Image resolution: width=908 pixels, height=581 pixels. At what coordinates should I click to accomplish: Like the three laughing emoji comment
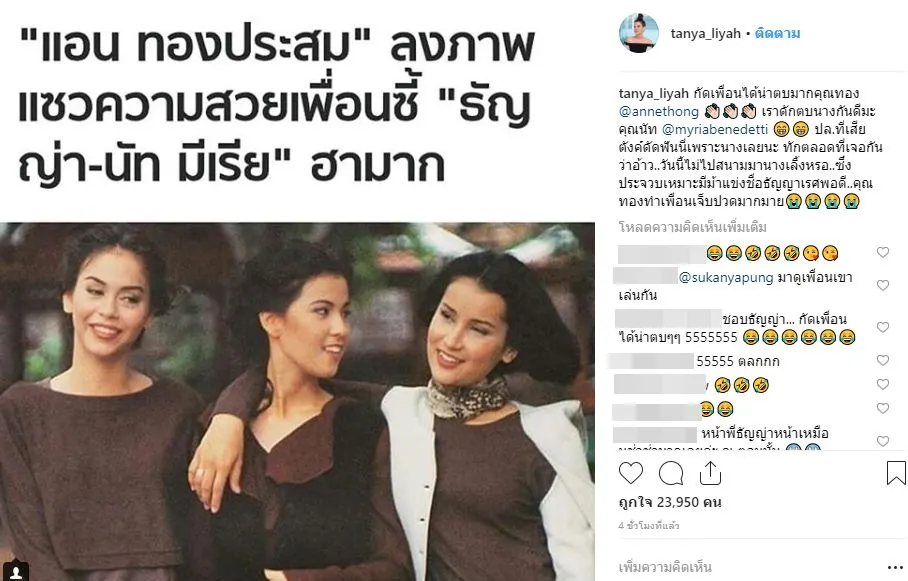click(883, 384)
